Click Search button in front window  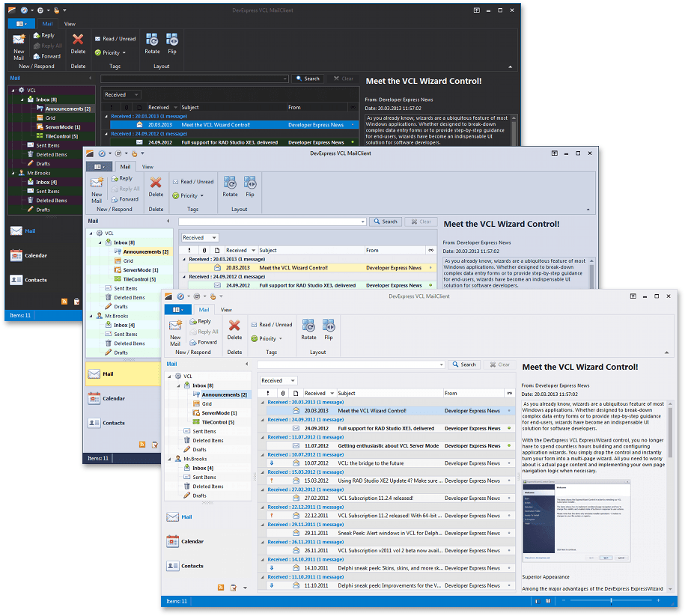464,365
